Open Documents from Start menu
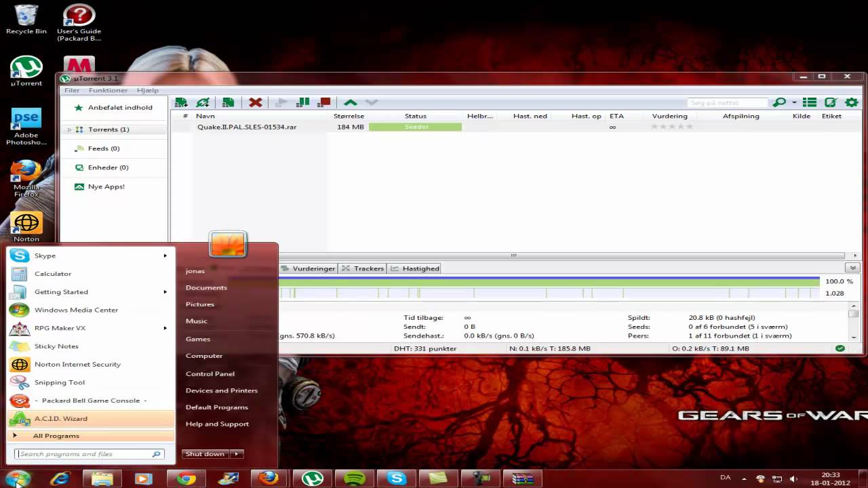The width and height of the screenshot is (868, 488). click(x=206, y=287)
